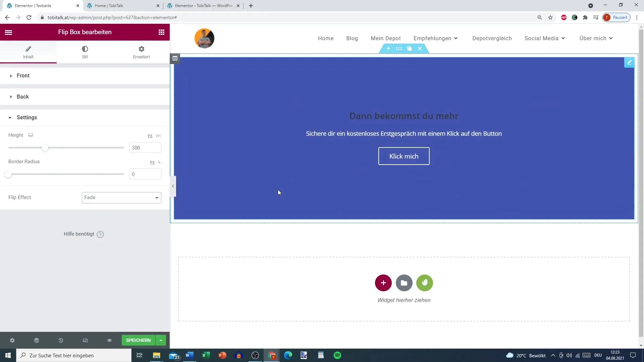Click the Hilfe benötigt help link

(84, 234)
